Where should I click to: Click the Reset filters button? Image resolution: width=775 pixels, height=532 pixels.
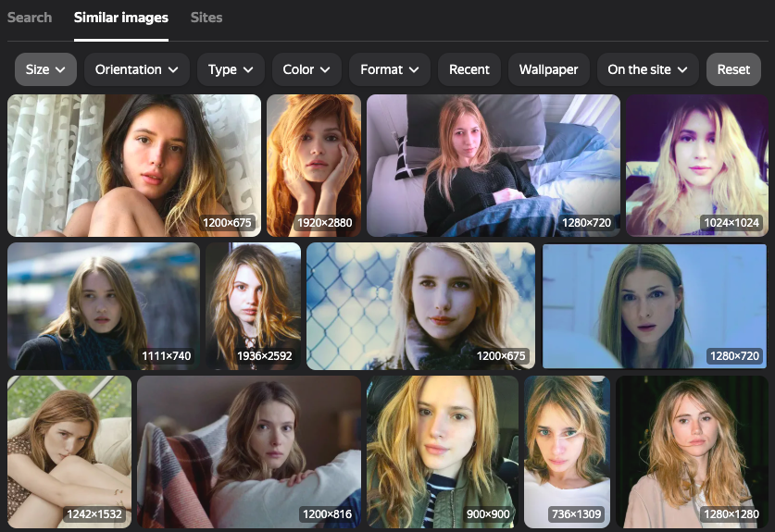point(733,69)
